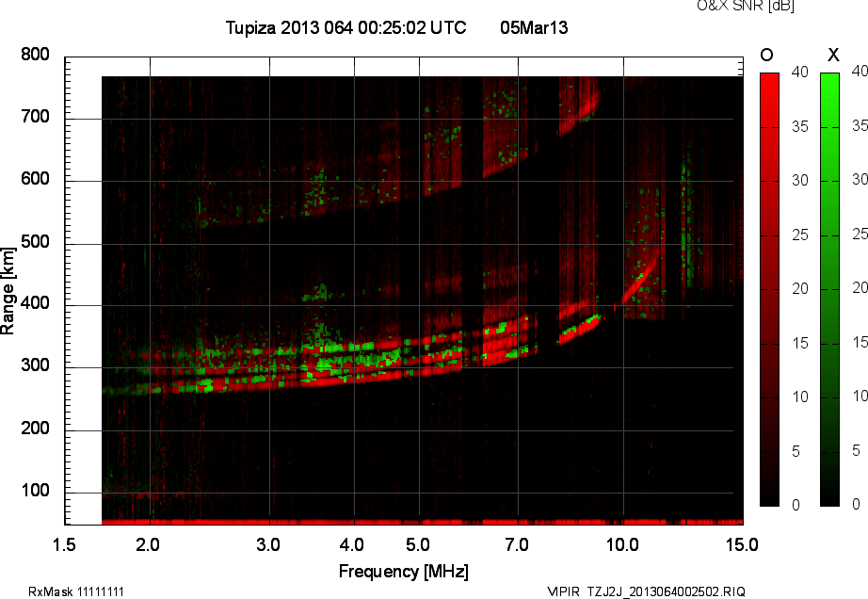Click the red echo trace near 10 MHz, 450 km

coord(639,280)
